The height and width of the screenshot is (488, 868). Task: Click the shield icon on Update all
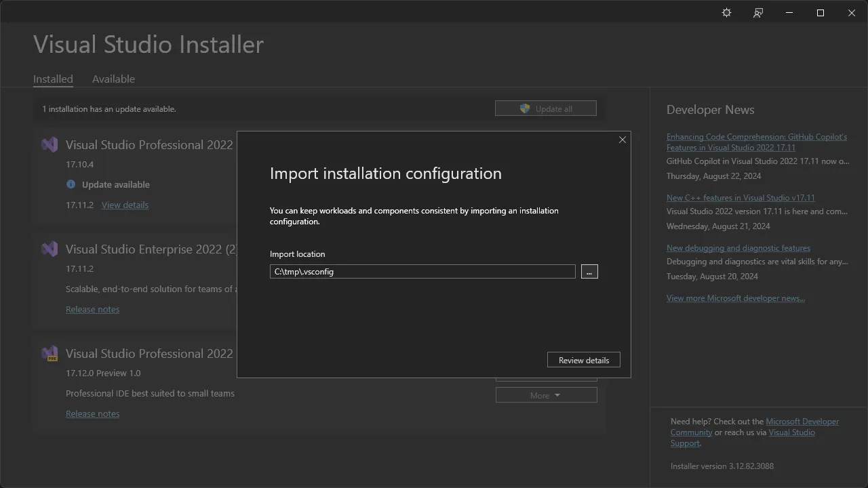(x=525, y=108)
